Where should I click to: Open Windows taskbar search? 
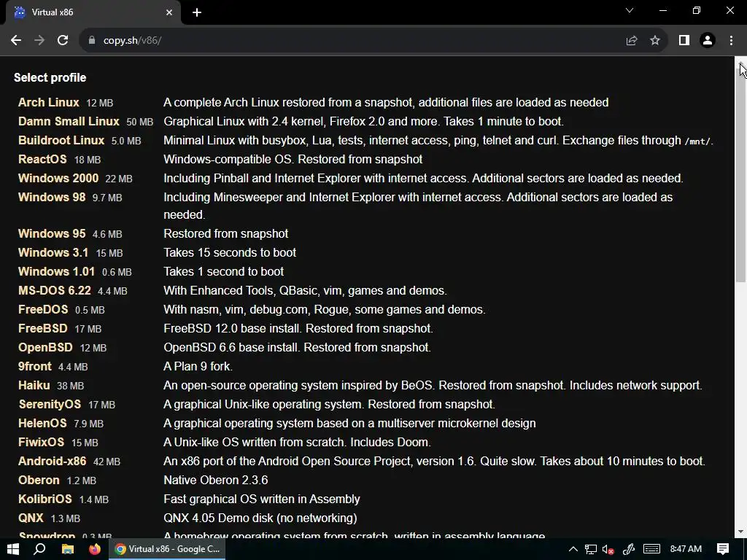pos(40,549)
